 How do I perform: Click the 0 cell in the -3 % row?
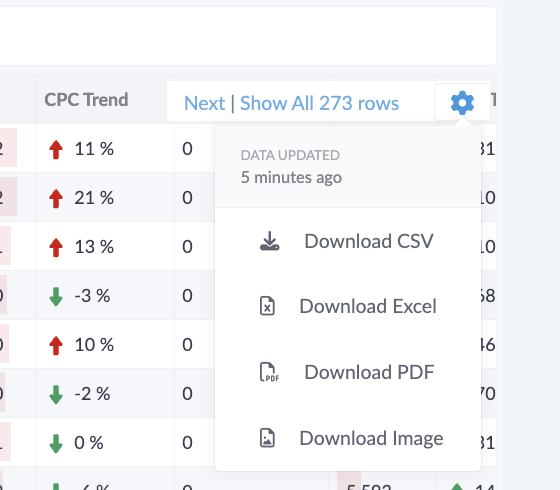tap(188, 296)
